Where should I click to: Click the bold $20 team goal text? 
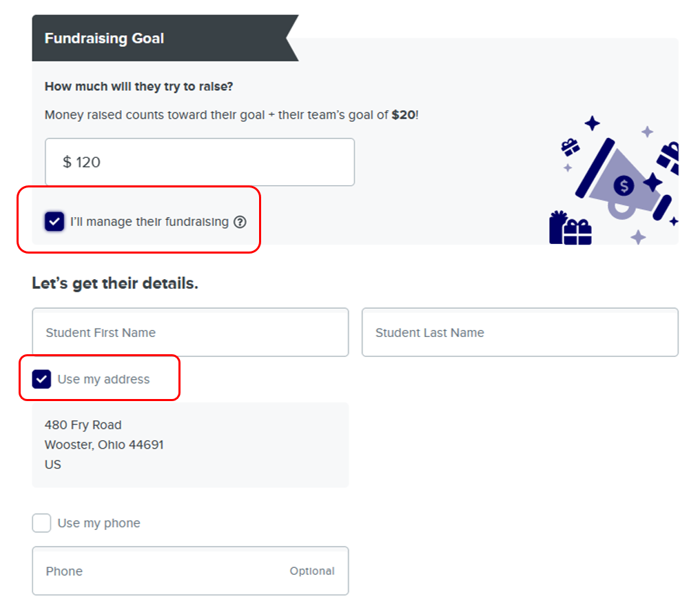point(403,115)
